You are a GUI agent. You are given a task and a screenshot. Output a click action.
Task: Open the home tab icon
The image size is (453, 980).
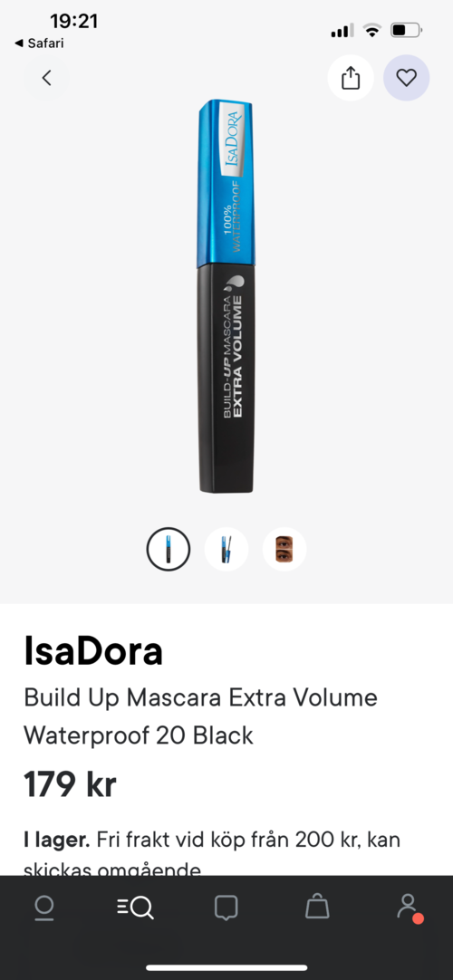point(44,908)
